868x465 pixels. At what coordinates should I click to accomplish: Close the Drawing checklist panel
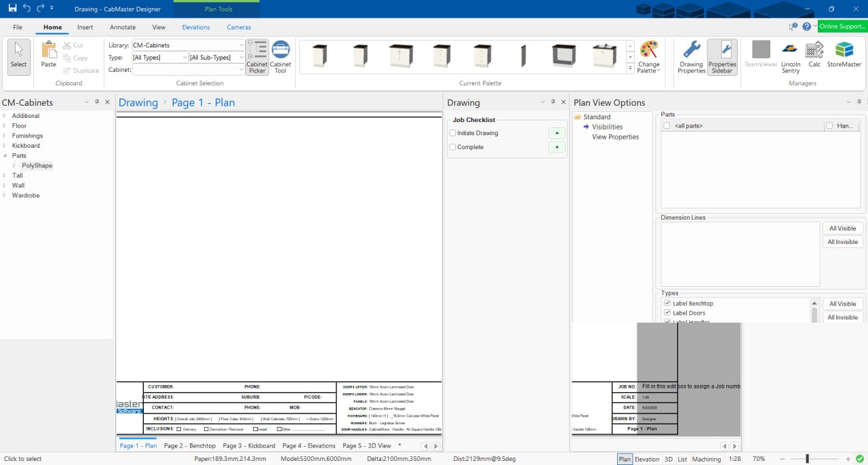click(564, 102)
